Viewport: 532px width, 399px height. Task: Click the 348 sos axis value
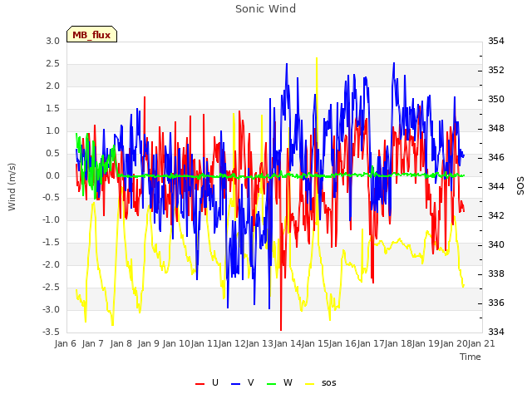496,128
